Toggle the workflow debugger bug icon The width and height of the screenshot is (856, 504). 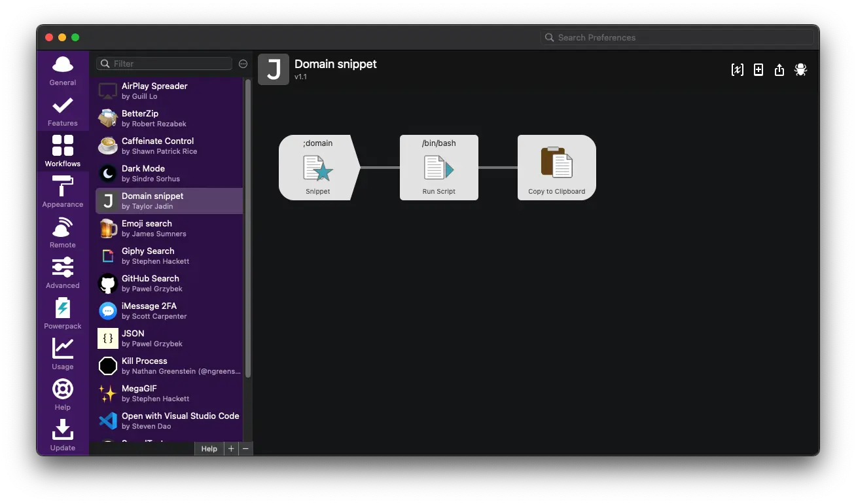coord(800,70)
